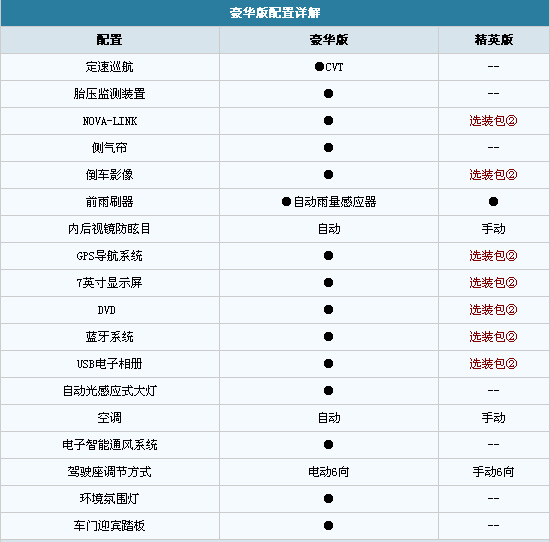
Task: Click the 电动6向 cell for 驾驶座调节方式
Action: 329,472
